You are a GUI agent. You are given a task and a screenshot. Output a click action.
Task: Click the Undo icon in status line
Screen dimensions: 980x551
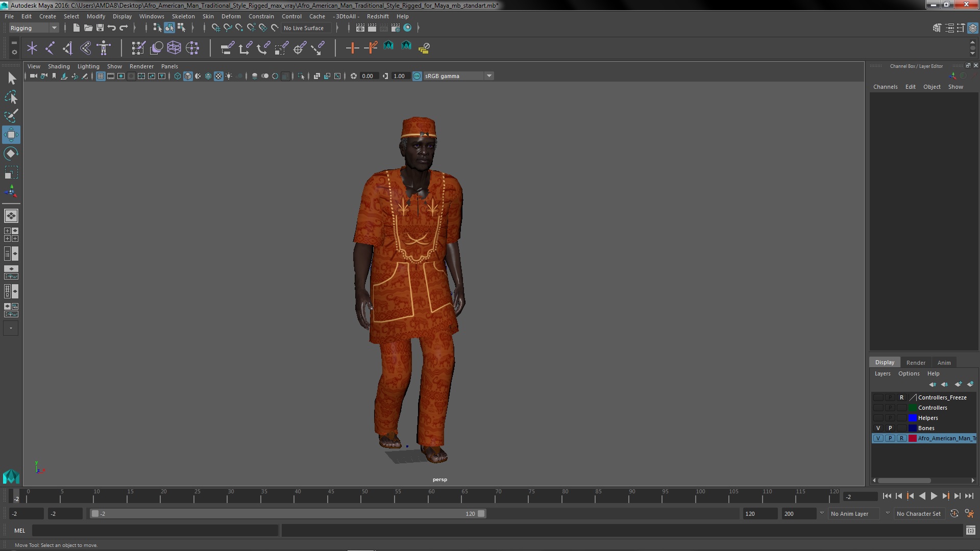click(x=112, y=28)
